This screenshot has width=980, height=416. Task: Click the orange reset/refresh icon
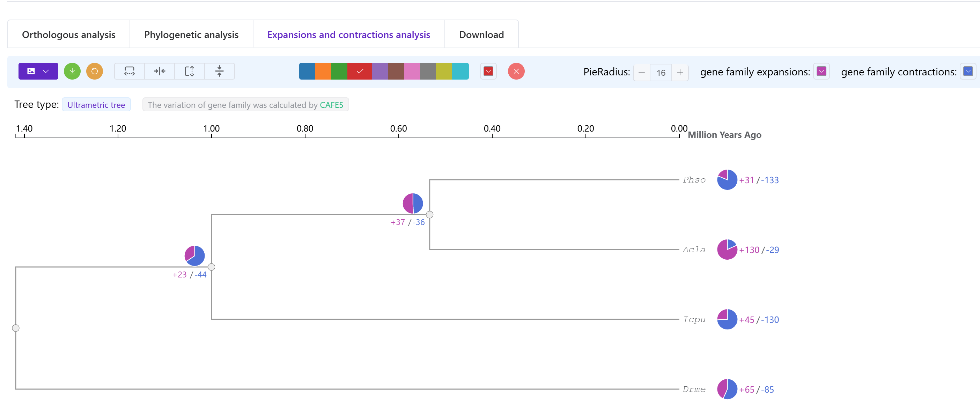[94, 71]
